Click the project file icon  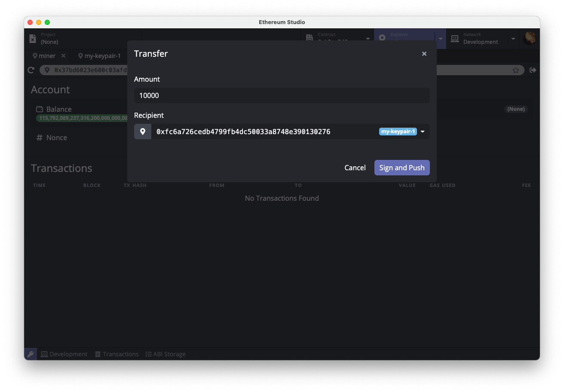point(33,39)
